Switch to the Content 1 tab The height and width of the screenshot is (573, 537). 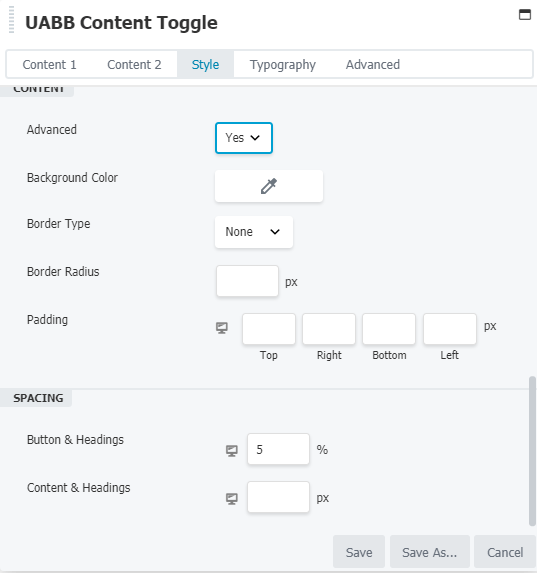[49, 65]
